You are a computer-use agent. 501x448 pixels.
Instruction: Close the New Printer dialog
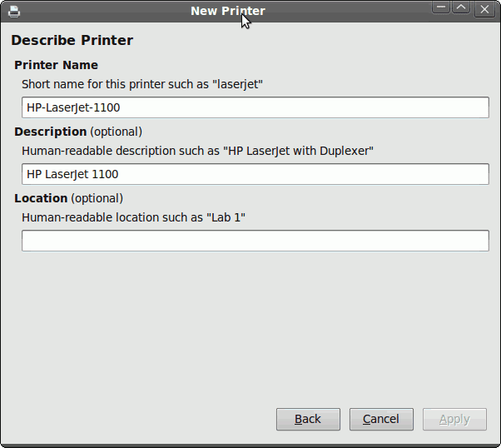[484, 9]
